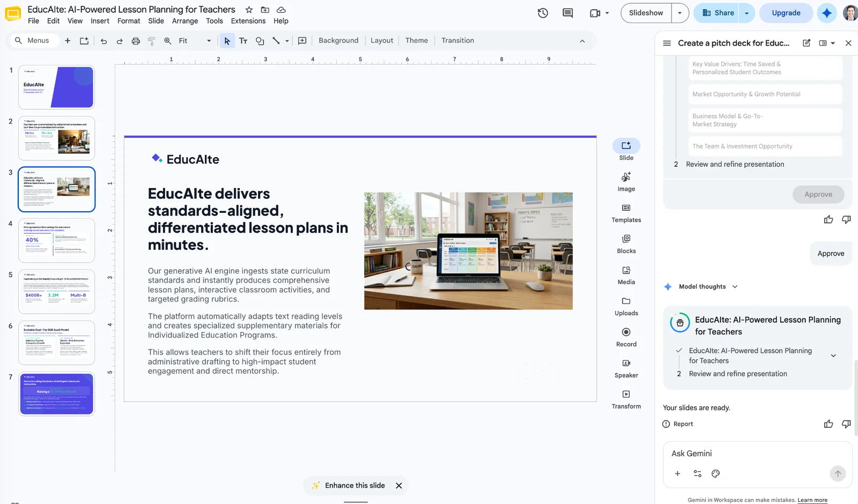Viewport: 858px width, 504px height.
Task: Thumbs up the final slides response
Action: (x=829, y=424)
